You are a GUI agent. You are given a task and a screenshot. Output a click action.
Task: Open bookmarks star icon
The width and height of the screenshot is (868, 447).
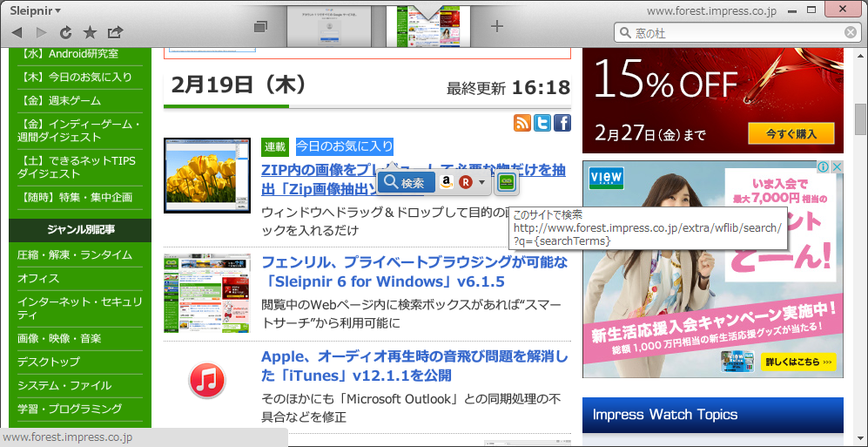(x=90, y=33)
